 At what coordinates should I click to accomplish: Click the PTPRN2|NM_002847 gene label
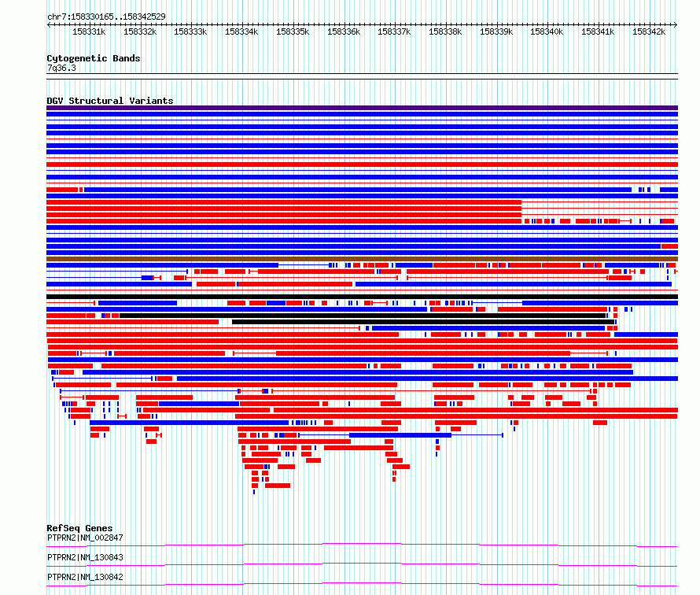pos(85,538)
